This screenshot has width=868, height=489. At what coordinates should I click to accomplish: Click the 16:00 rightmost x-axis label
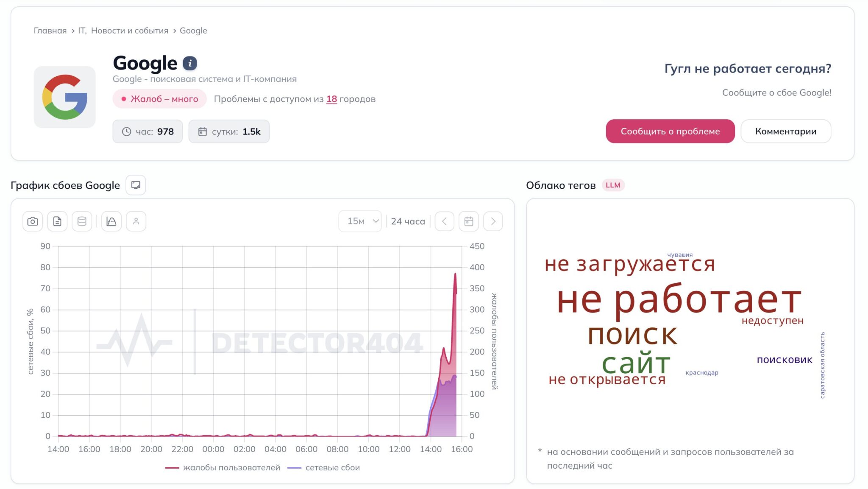[462, 450]
